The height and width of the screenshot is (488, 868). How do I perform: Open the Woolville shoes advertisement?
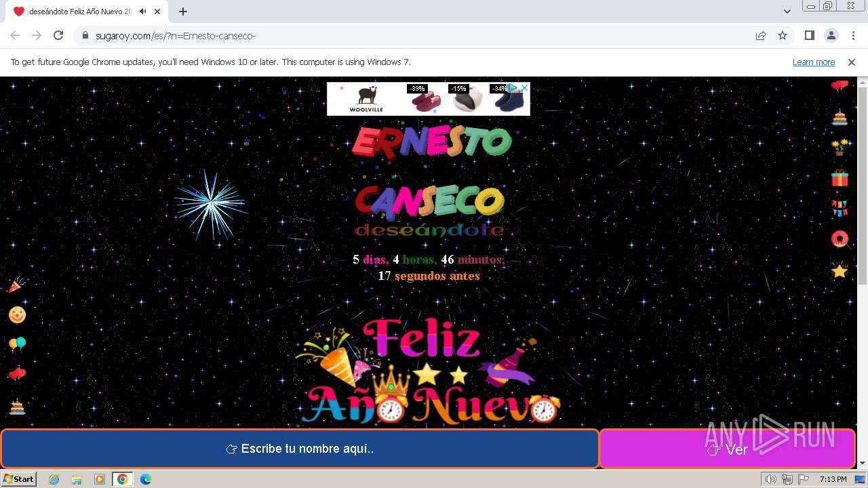point(429,99)
